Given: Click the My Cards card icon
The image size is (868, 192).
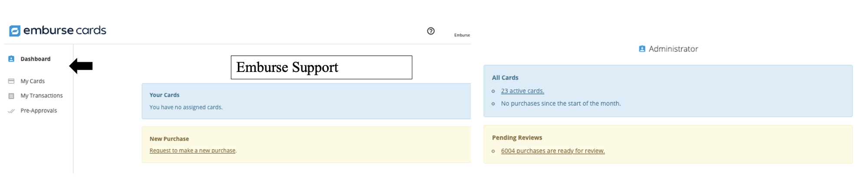Looking at the screenshot, I should pyautogui.click(x=11, y=81).
